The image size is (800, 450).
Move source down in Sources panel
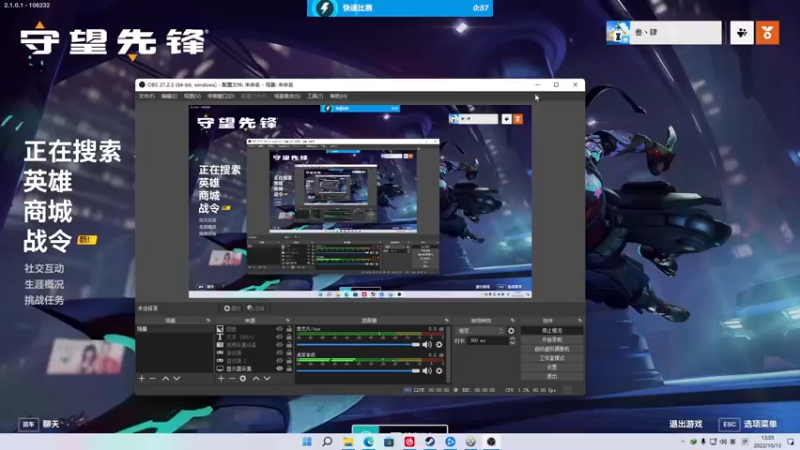click(267, 379)
